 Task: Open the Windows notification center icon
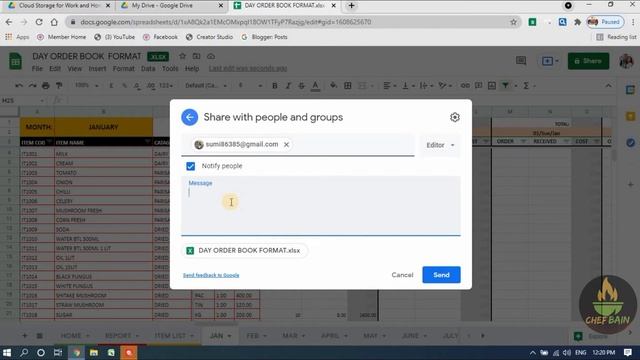[628, 353]
